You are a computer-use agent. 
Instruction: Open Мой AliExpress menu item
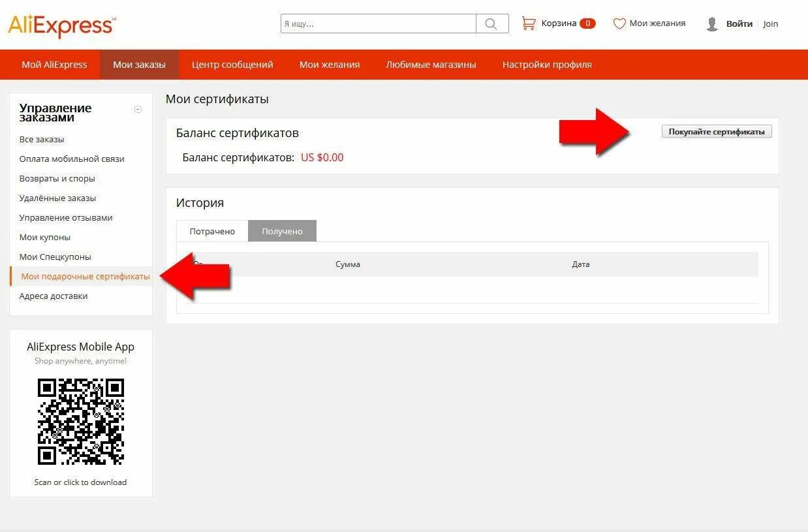coord(54,65)
